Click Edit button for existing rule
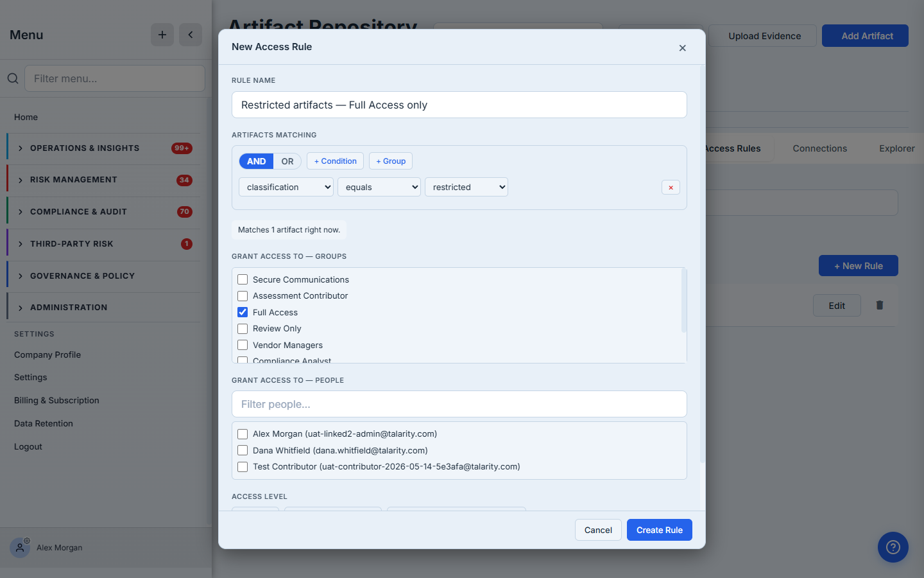 [837, 306]
